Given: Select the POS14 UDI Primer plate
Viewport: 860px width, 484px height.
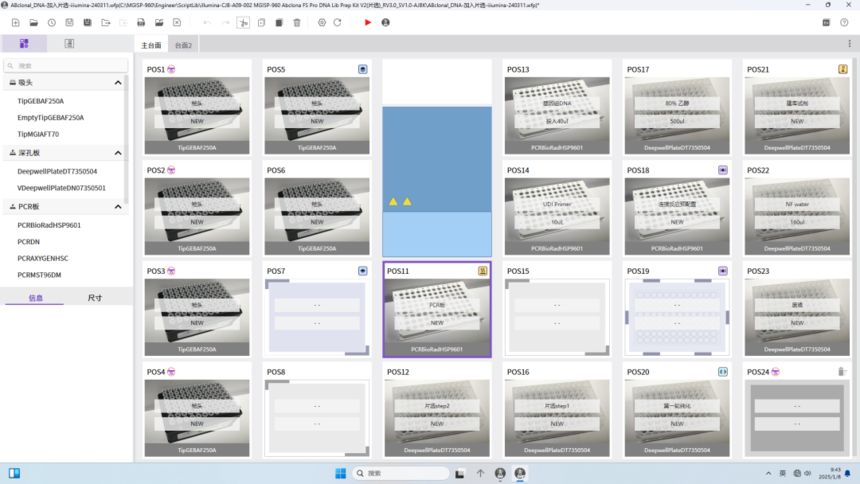Looking at the screenshot, I should click(557, 216).
